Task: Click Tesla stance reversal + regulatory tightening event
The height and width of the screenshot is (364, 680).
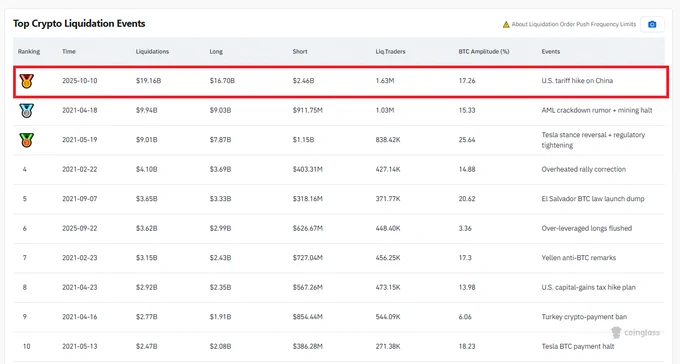Action: tap(593, 140)
